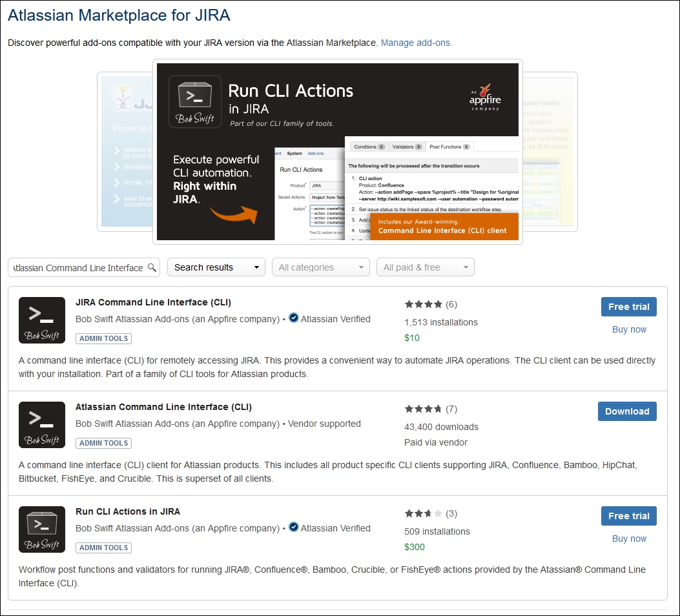Click Buy now for JIRA Command Line Interface
The width and height of the screenshot is (680, 616).
tap(629, 329)
